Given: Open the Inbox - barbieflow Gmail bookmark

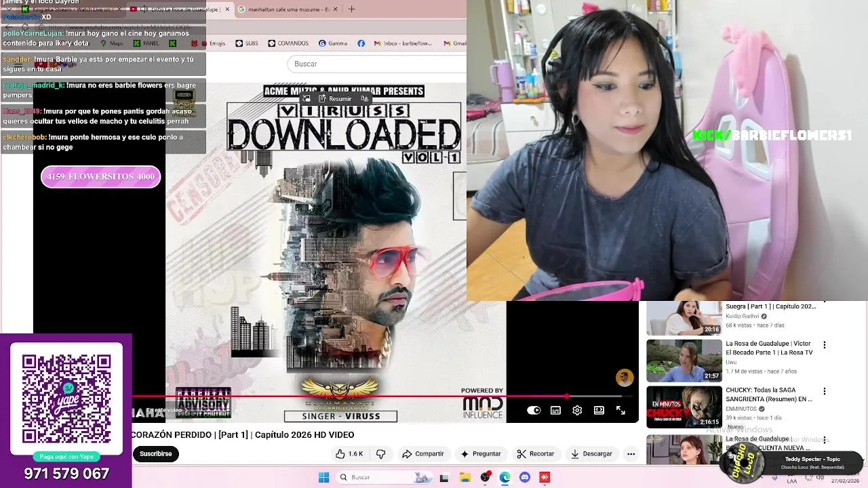Looking at the screenshot, I should tap(403, 43).
